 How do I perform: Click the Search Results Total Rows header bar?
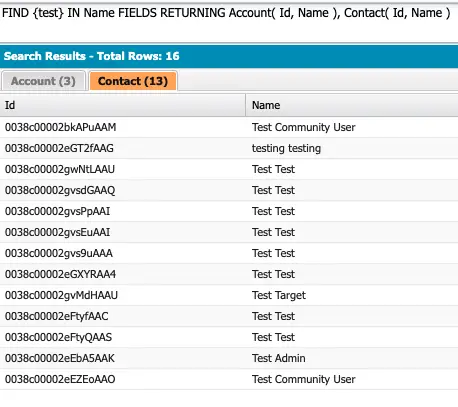(229, 56)
